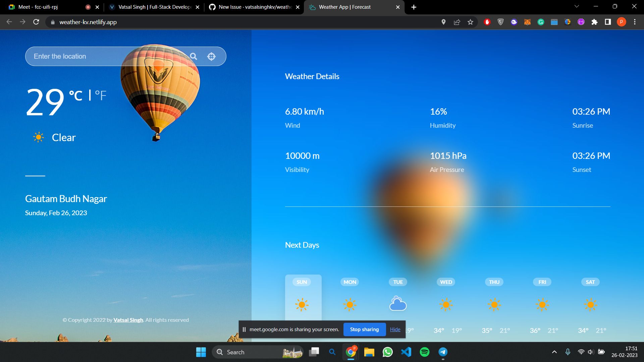Open Telegram from the taskbar
Screen dimensions: 644x362
[443, 352]
